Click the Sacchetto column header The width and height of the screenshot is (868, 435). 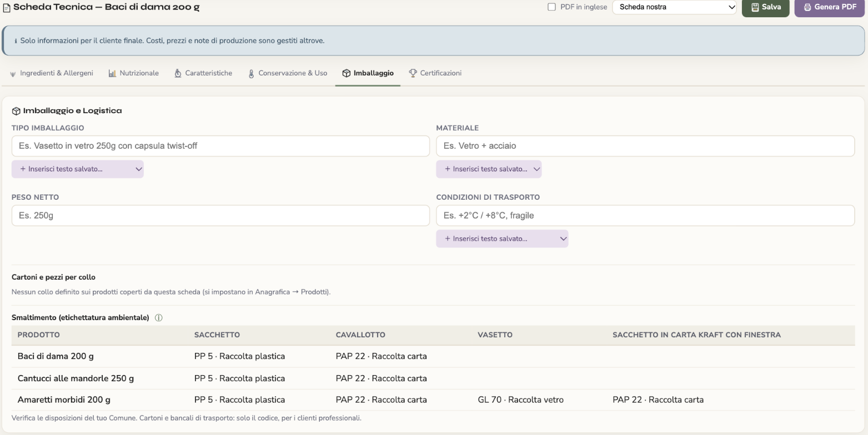pyautogui.click(x=217, y=335)
